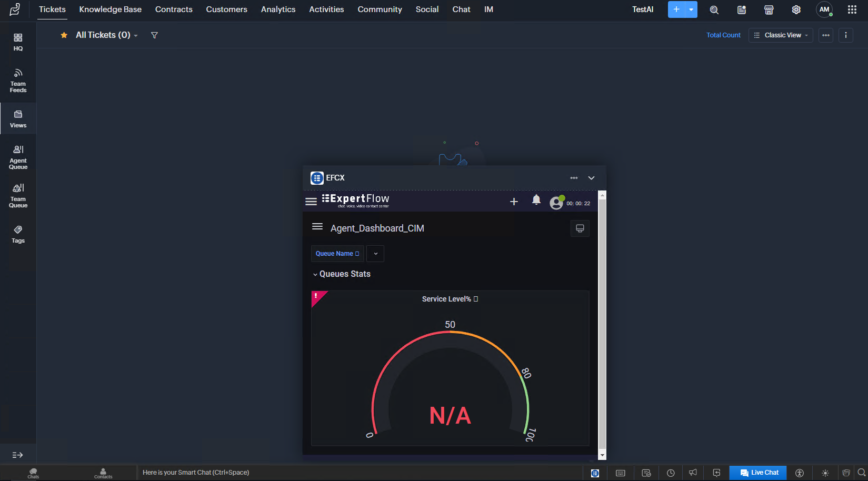Open Tags from the left sidebar

pyautogui.click(x=18, y=234)
